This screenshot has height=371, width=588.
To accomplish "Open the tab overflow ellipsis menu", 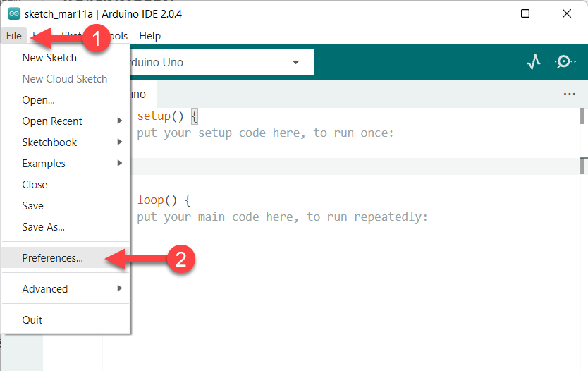I will point(569,94).
